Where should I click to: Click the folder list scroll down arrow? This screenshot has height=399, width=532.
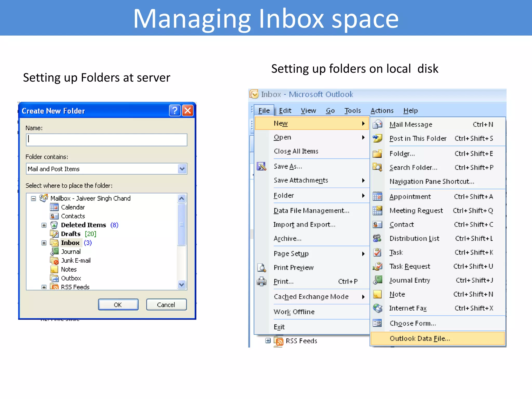point(182,285)
